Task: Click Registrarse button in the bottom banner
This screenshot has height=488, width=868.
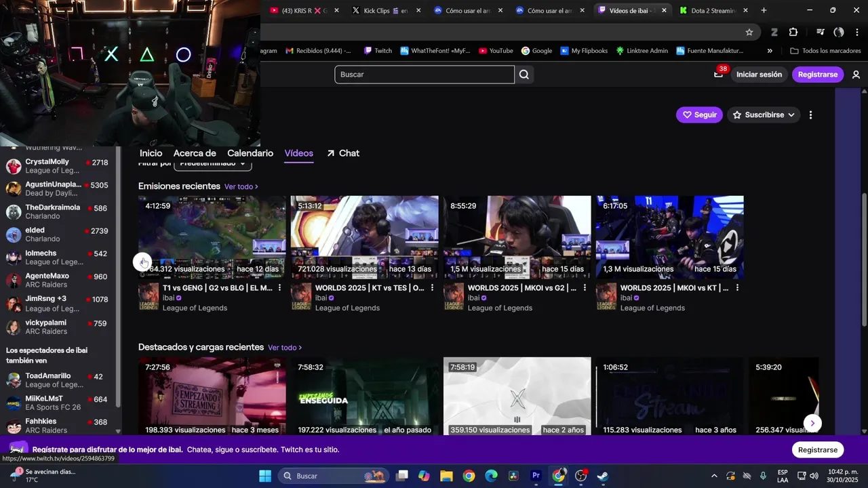Action: coord(818,450)
